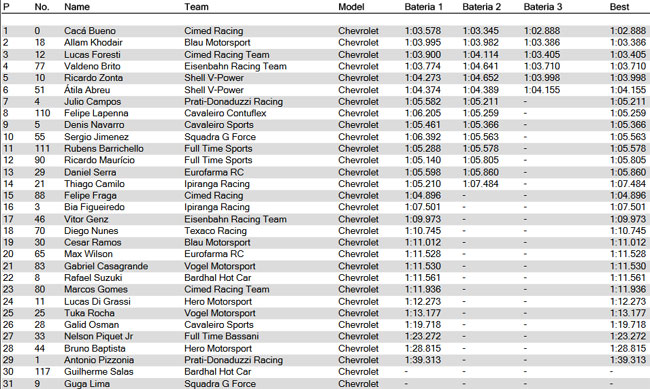The height and width of the screenshot is (389, 650).
Task: Click the Best column header
Action: pyautogui.click(x=619, y=7)
